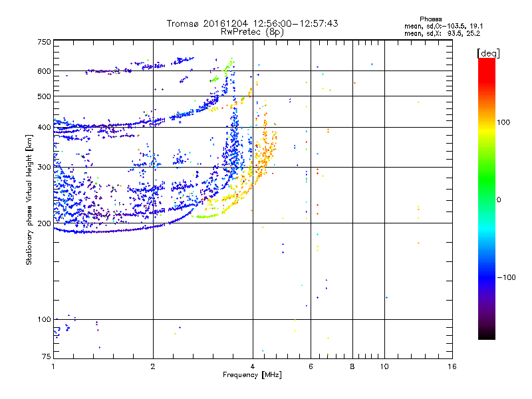This screenshot has width=532, height=399.
Task: Click the y-axis tick label '100'
Action: point(44,320)
